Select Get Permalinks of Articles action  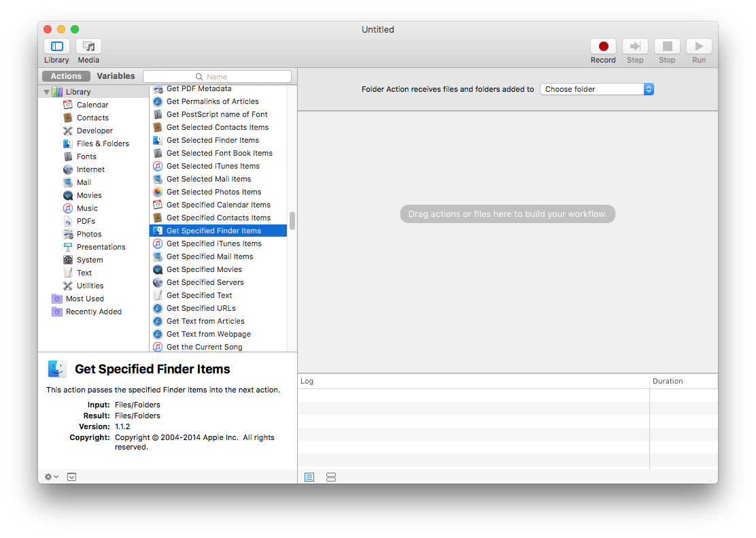218,101
